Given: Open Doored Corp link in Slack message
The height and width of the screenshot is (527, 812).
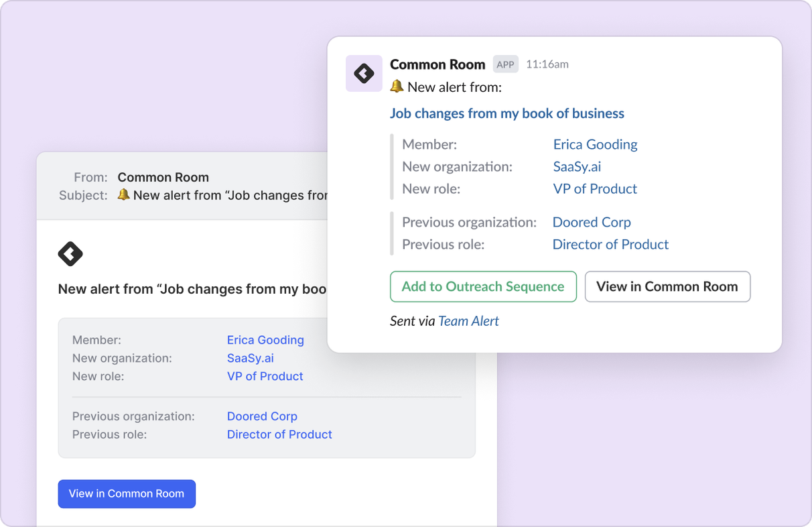Looking at the screenshot, I should pyautogui.click(x=592, y=222).
